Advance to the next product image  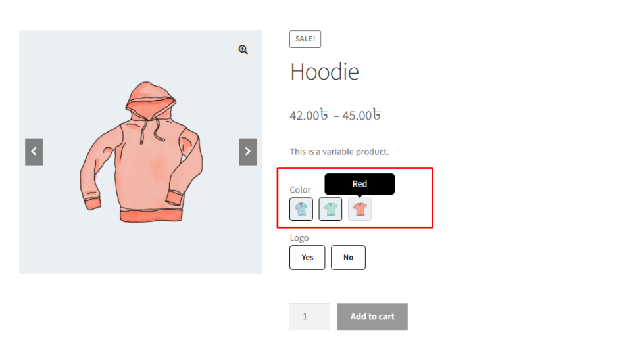pyautogui.click(x=248, y=152)
